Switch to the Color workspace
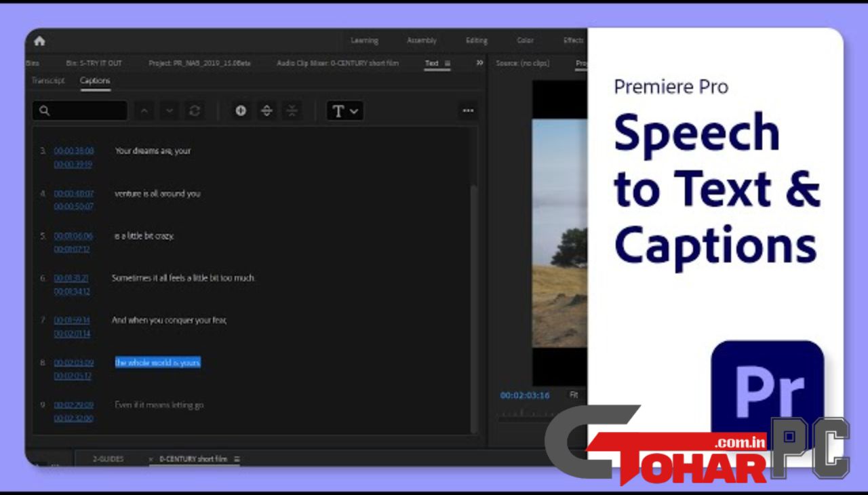The image size is (868, 495). [526, 41]
